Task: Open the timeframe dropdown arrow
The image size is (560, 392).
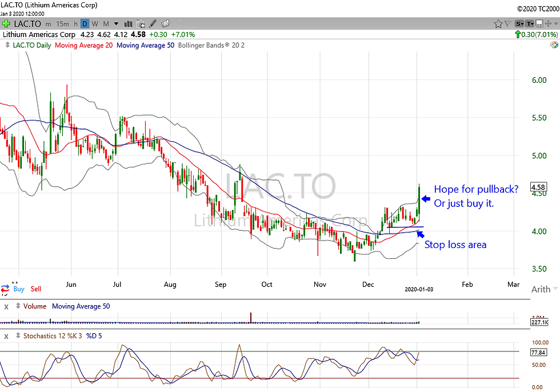Action: pos(116,24)
